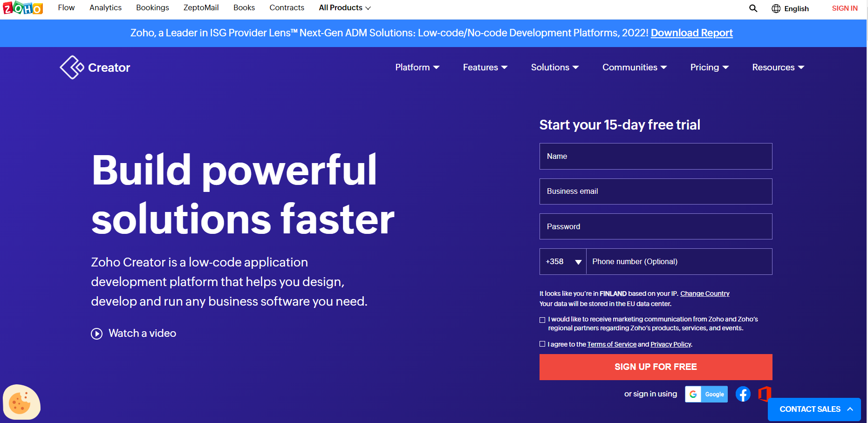Open the Privacy Policy link
The image size is (868, 423).
[x=670, y=345]
